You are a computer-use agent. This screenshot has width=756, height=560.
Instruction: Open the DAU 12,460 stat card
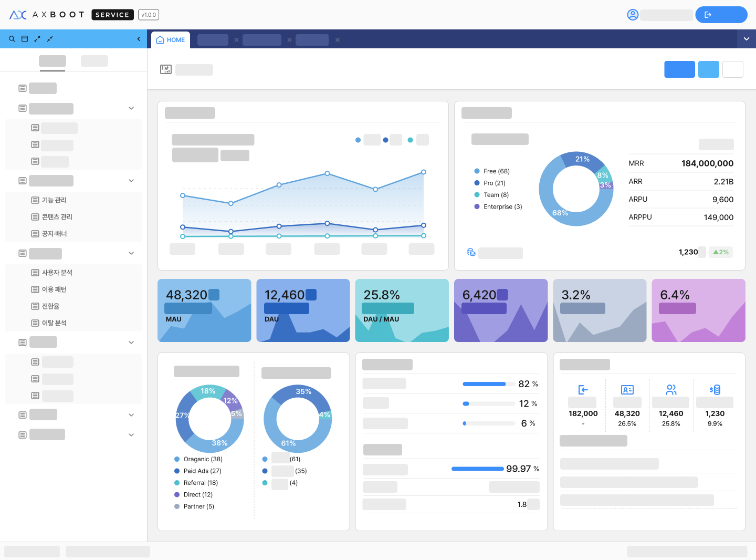point(303,310)
